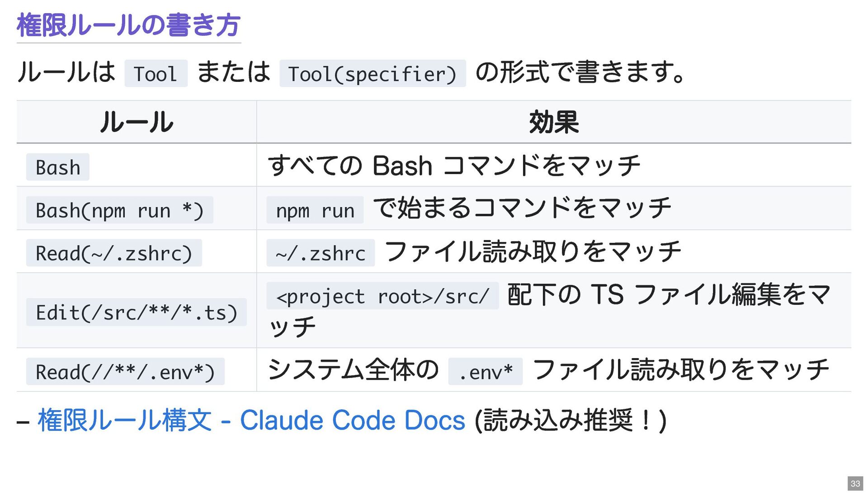Click the .env* code chip in the effect column
This screenshot has width=868, height=496.
pos(485,372)
